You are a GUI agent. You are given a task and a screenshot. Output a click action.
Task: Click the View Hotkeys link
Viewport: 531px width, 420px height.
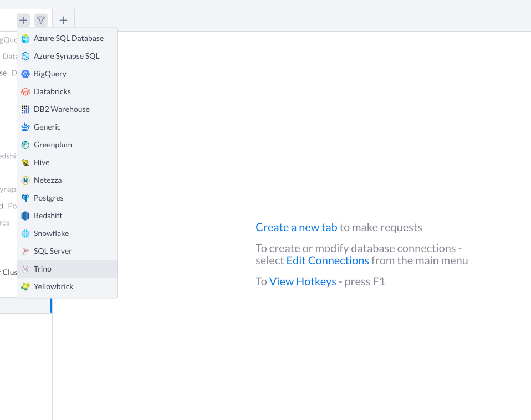[303, 281]
